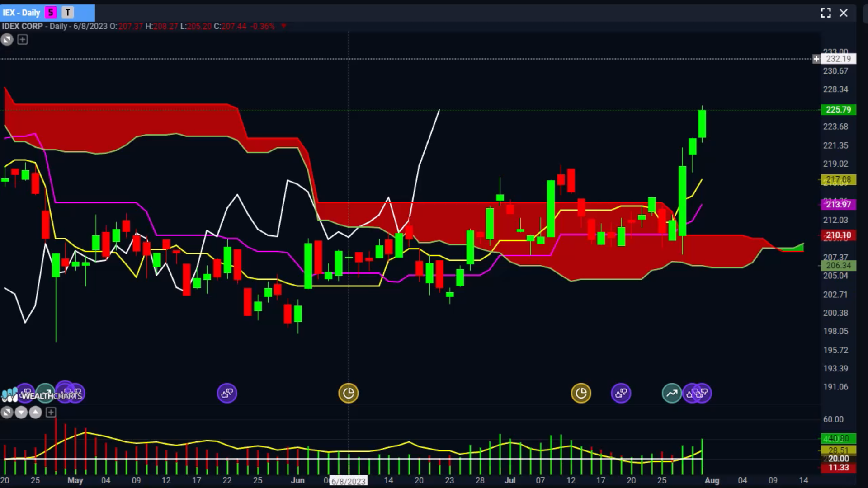The height and width of the screenshot is (488, 868).
Task: Close the IEX chart panel
Action: click(x=844, y=13)
